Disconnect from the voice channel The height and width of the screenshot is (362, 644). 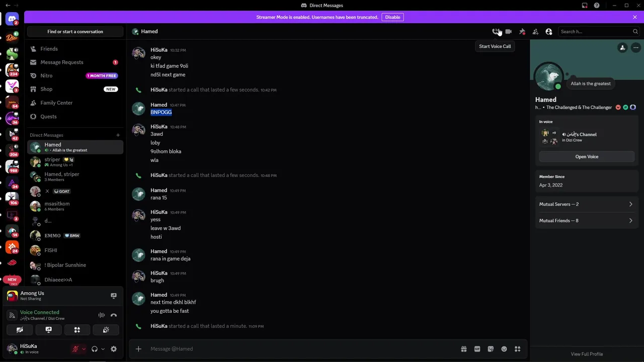(114, 315)
